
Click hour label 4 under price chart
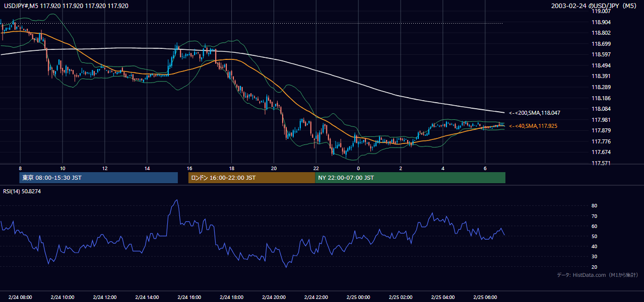(443, 168)
